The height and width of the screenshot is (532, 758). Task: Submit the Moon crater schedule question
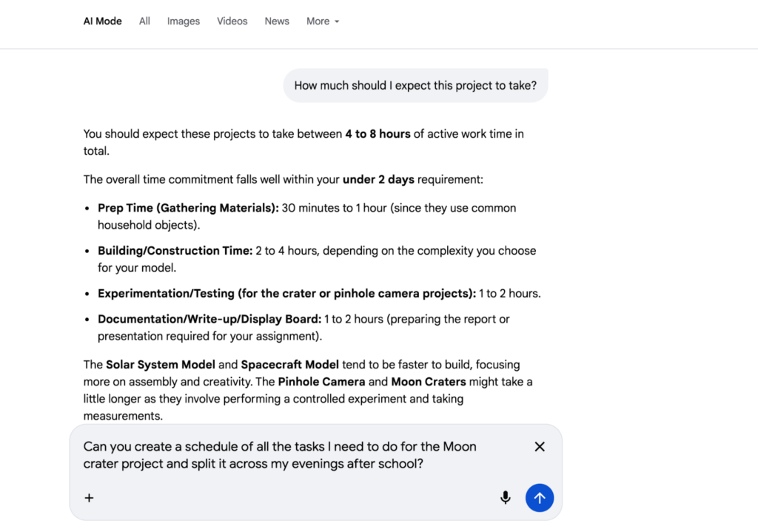(x=540, y=498)
